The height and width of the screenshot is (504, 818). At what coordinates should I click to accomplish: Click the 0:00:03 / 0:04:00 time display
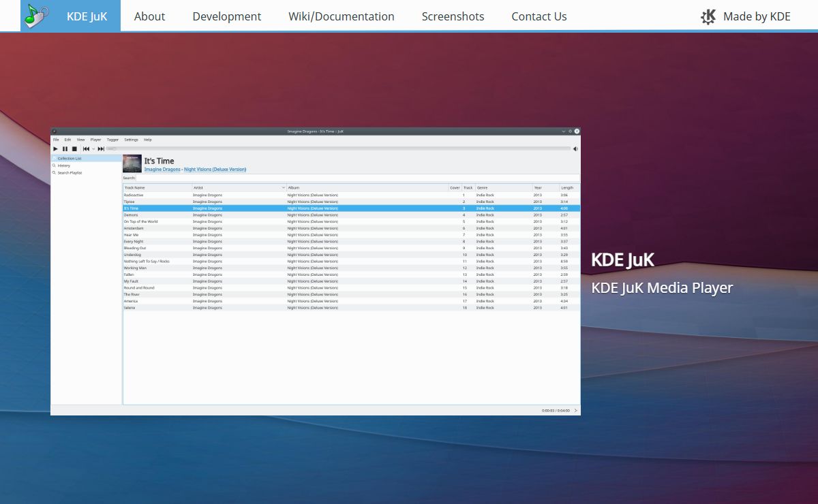(556, 411)
